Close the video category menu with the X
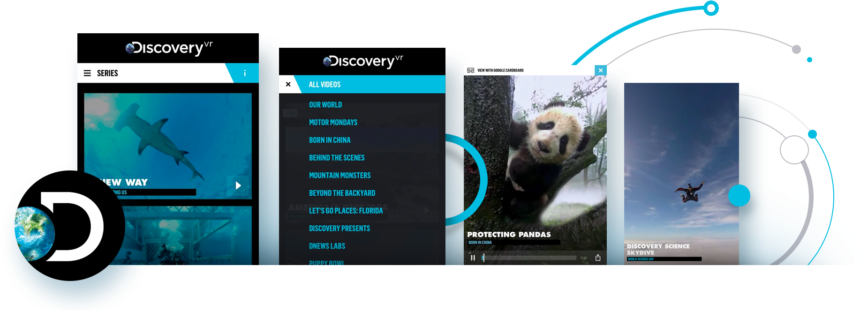The width and height of the screenshot is (868, 310). pyautogui.click(x=288, y=84)
